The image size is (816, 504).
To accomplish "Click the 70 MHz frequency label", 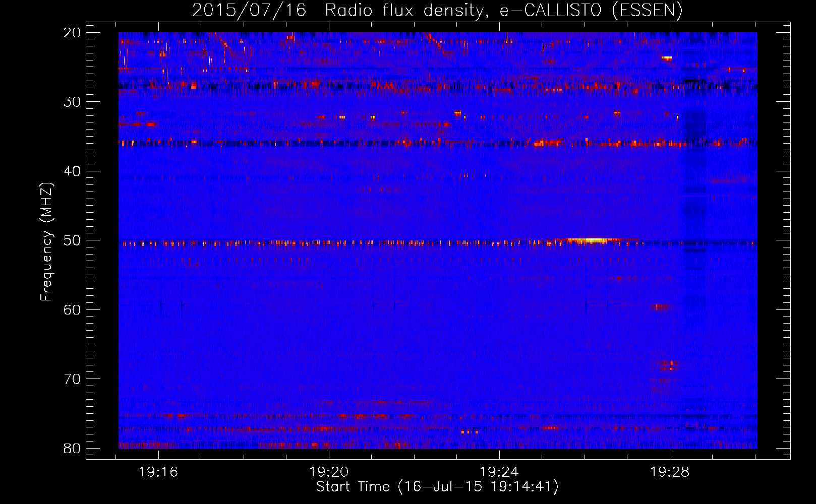I will 72,379.
